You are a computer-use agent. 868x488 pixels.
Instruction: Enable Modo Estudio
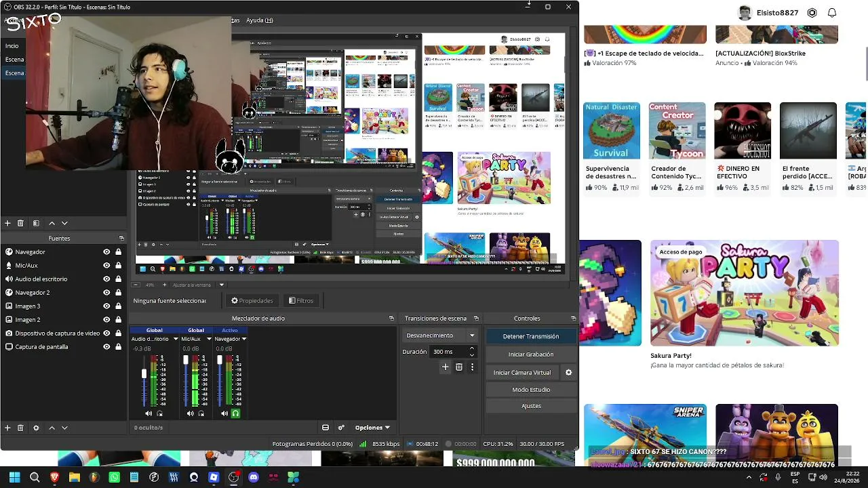[x=531, y=390]
